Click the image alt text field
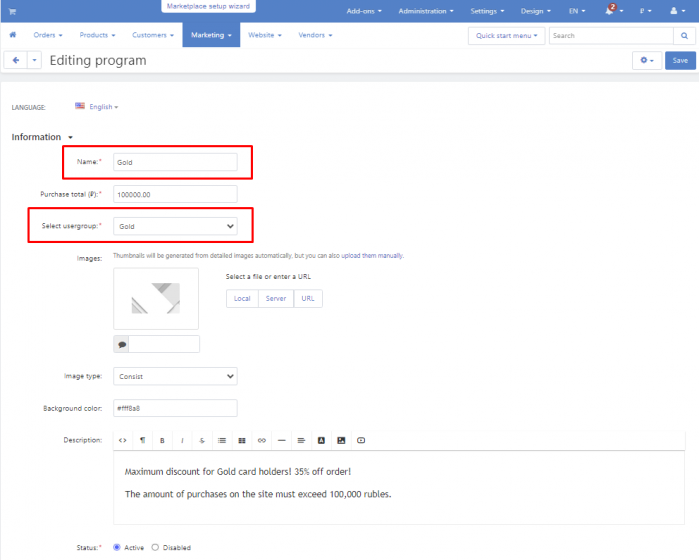The height and width of the screenshot is (560, 700). (164, 344)
